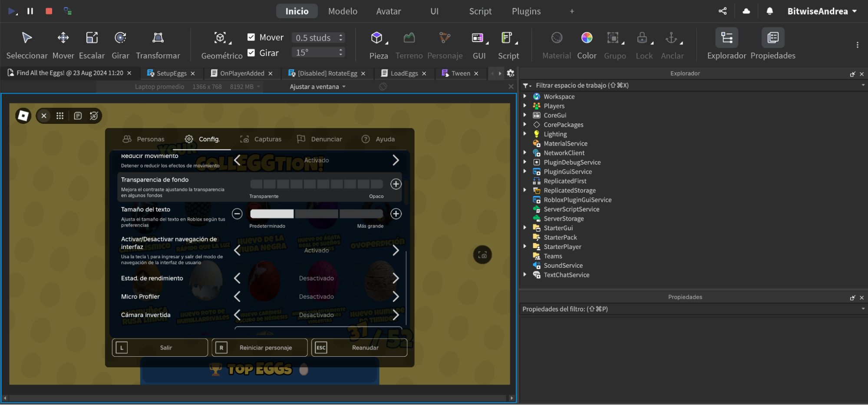Open the Explorador panel
The width and height of the screenshot is (868, 405).
[x=726, y=43]
